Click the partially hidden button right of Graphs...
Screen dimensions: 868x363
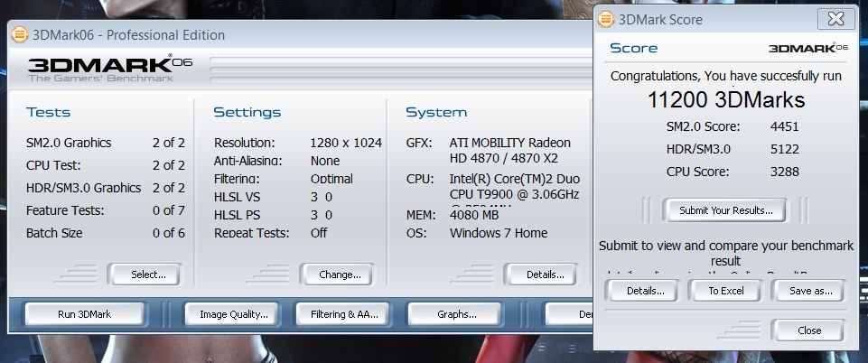568,314
